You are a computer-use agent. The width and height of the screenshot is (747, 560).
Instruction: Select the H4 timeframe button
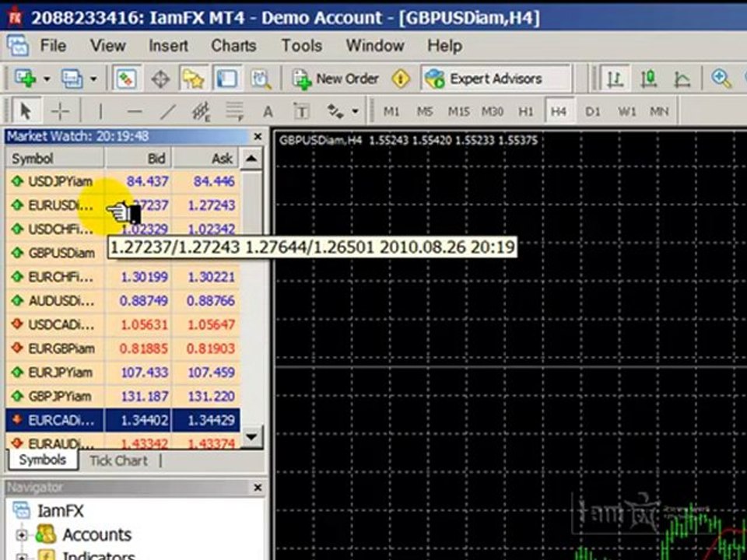click(559, 111)
